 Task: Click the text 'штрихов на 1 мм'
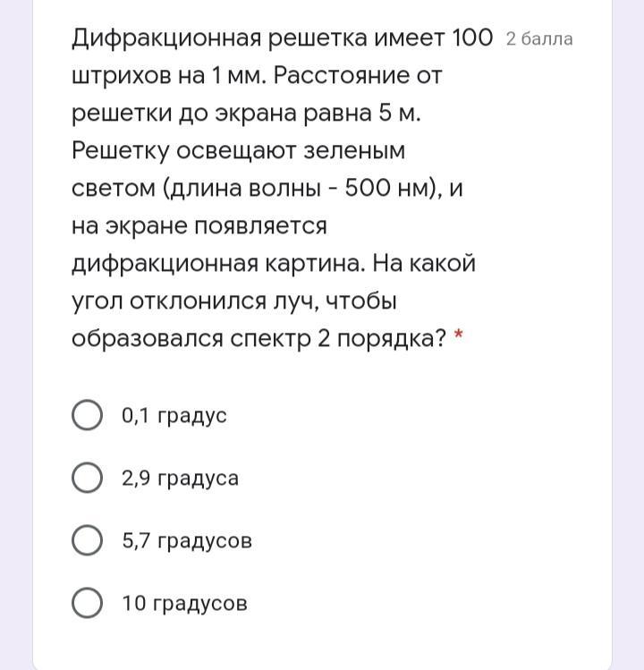tap(167, 76)
